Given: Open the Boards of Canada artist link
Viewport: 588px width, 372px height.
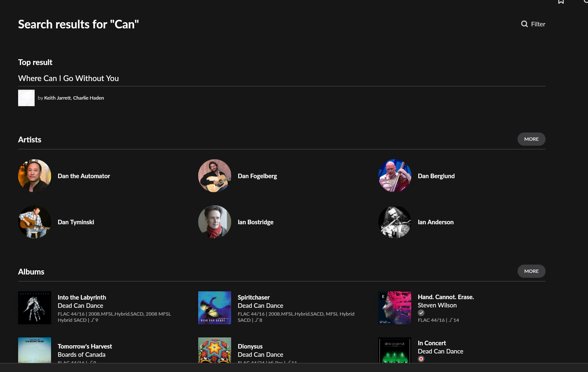Looking at the screenshot, I should (82, 355).
